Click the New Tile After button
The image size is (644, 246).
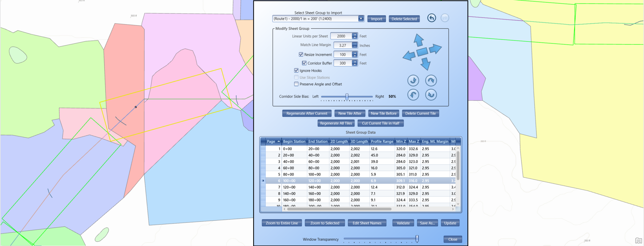tap(350, 113)
